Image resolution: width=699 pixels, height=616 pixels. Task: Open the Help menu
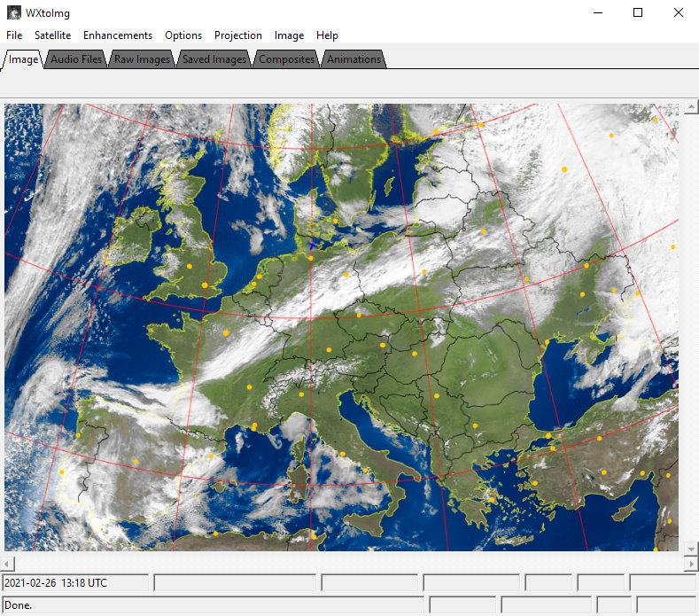327,35
